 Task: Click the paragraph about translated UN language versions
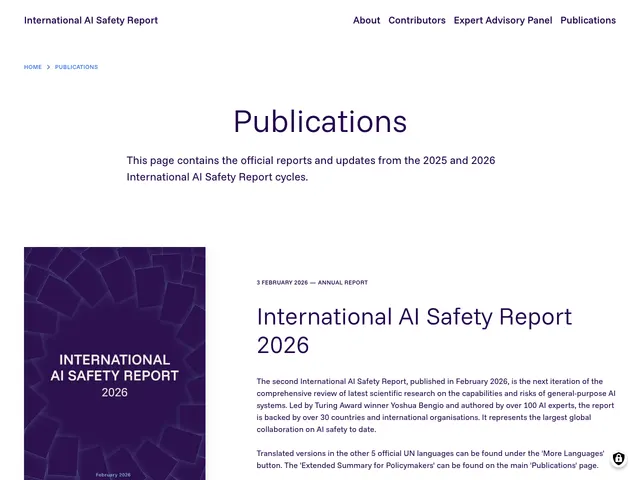430,459
